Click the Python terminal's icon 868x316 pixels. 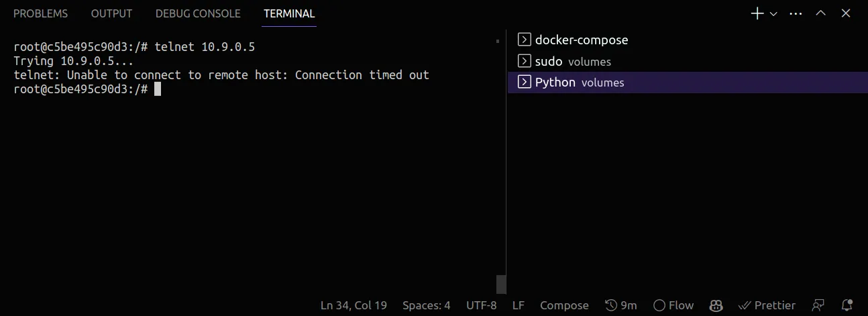(x=525, y=83)
